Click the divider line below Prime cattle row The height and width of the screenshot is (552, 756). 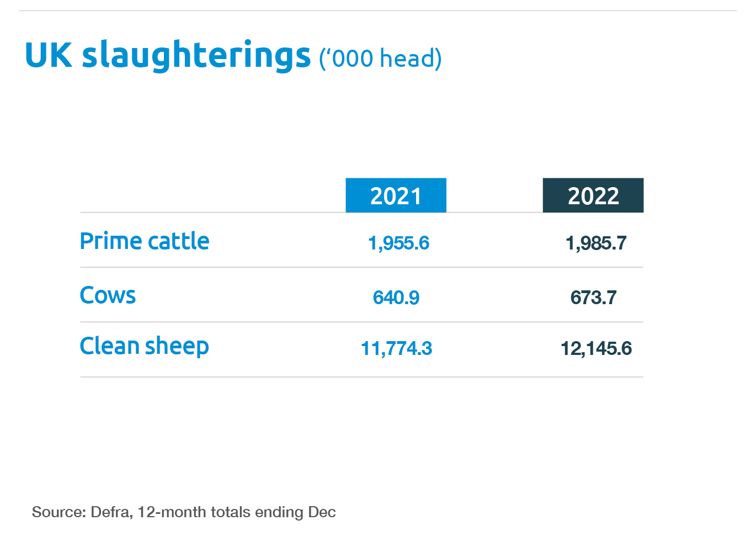[x=361, y=267]
